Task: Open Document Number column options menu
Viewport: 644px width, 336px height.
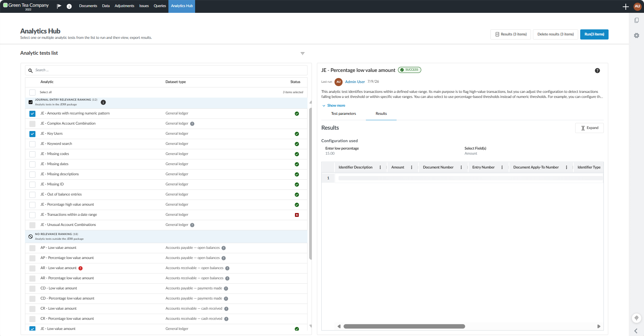Action: click(461, 167)
